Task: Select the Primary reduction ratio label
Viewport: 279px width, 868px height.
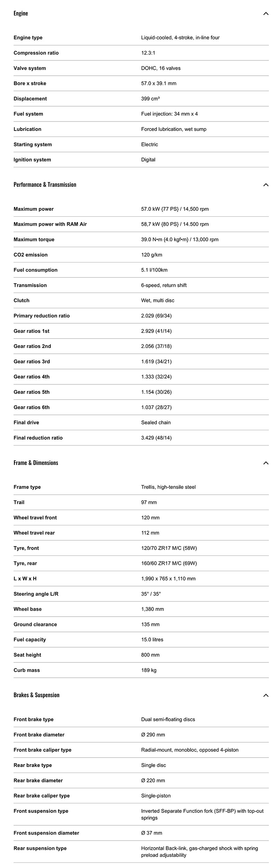Action: pyautogui.click(x=42, y=316)
